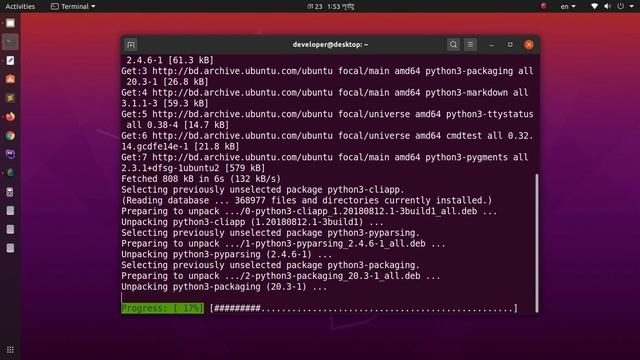
Task: Click 'Unpacking python3-pyparsing (2.4.6-1)' line
Action: [x=227, y=254]
